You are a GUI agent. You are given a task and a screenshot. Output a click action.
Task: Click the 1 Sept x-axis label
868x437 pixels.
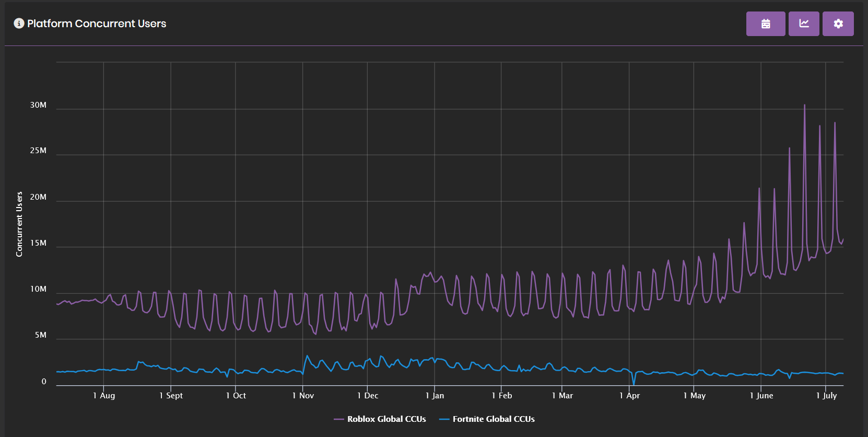[x=171, y=396]
